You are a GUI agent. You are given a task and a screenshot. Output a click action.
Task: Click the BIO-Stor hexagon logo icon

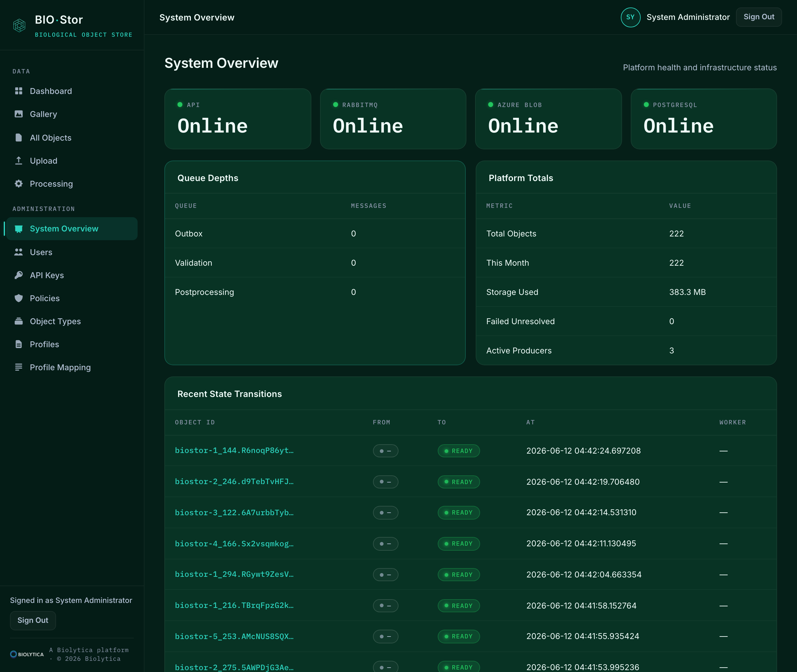(x=19, y=26)
